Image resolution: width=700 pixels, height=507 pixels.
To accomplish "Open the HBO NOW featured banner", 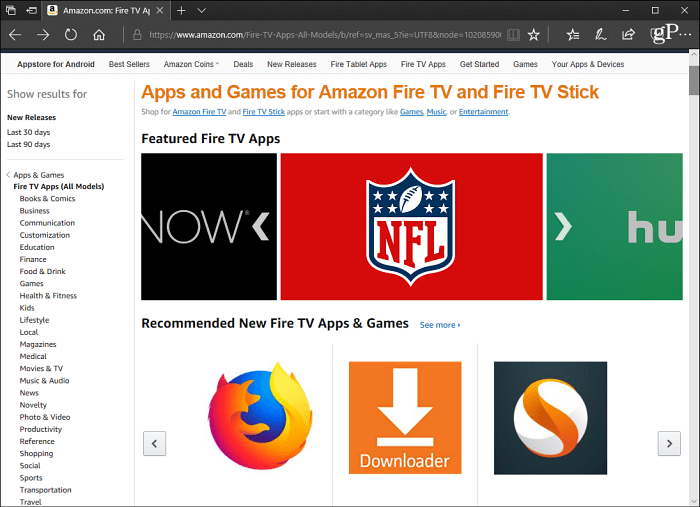I will pyautogui.click(x=208, y=227).
